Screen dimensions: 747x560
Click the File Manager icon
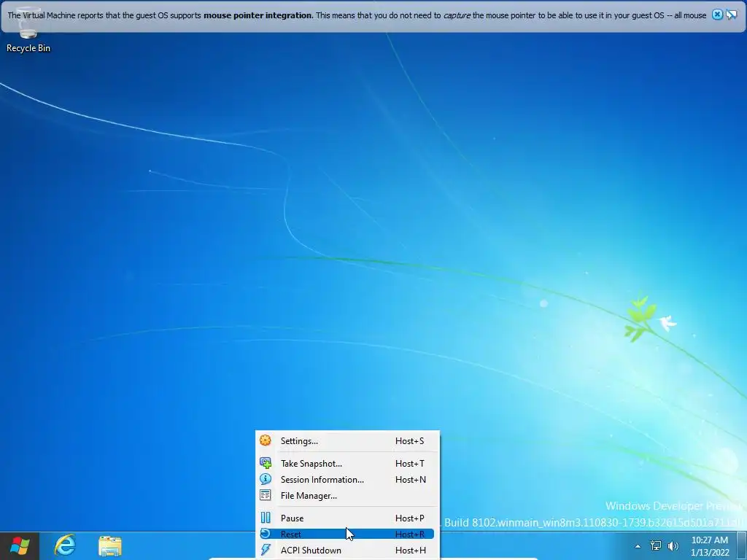266,495
